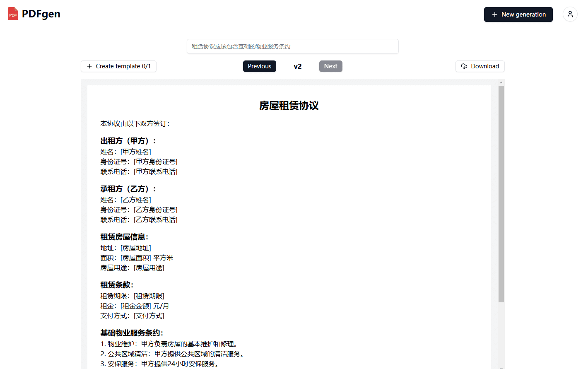Screen dimensions: 588x369
Task: Click heading 租赁条款
Action: (117, 285)
